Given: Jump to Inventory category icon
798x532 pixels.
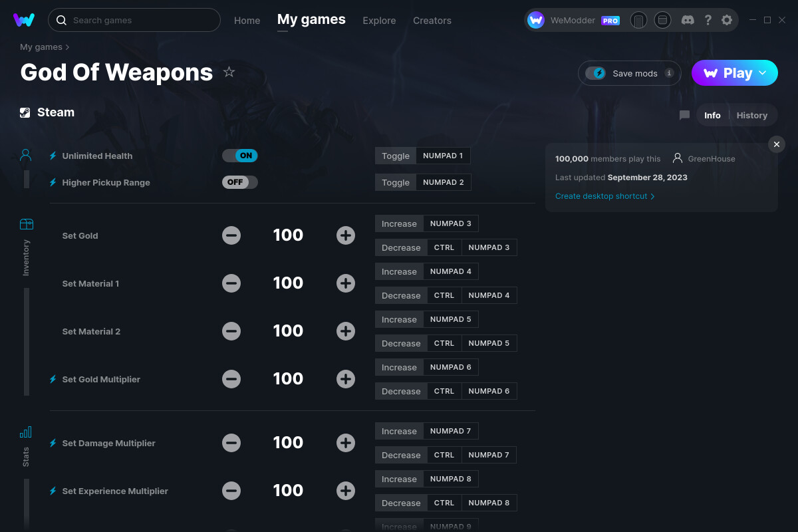Looking at the screenshot, I should click(26, 224).
